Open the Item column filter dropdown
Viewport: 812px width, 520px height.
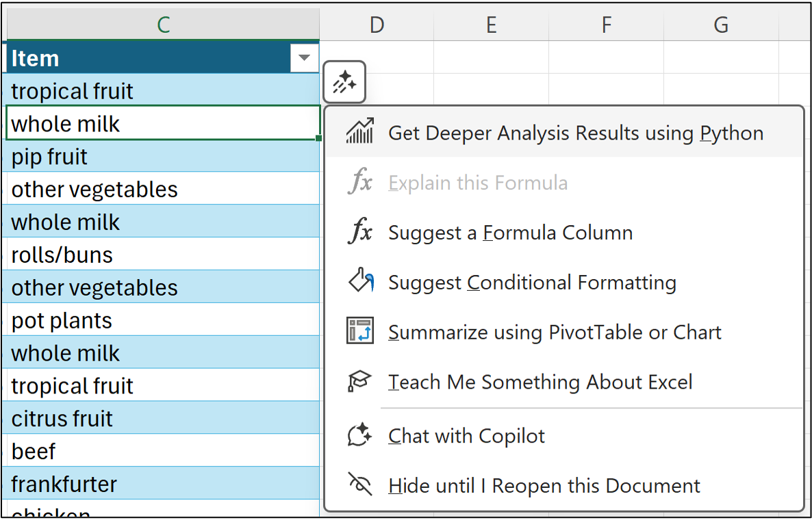click(x=304, y=58)
